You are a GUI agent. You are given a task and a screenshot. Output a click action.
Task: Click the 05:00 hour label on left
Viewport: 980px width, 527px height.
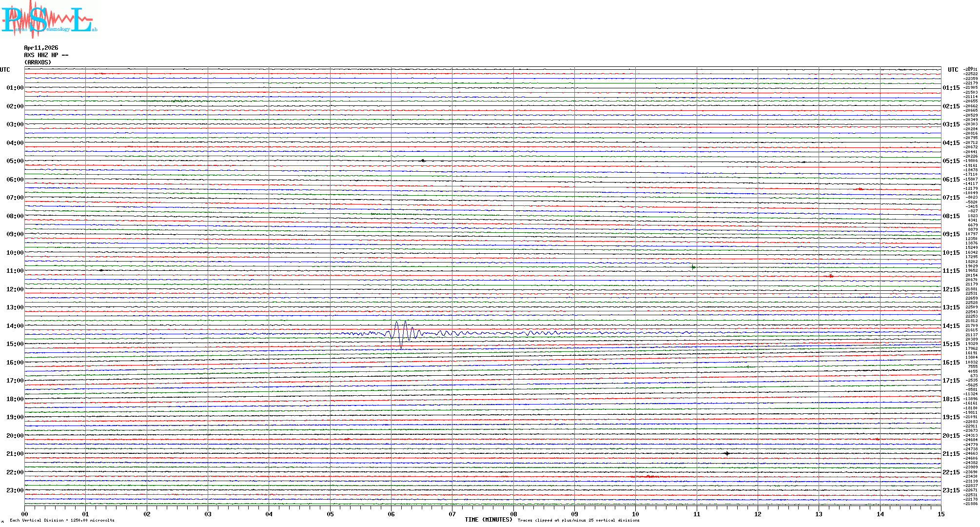point(15,161)
